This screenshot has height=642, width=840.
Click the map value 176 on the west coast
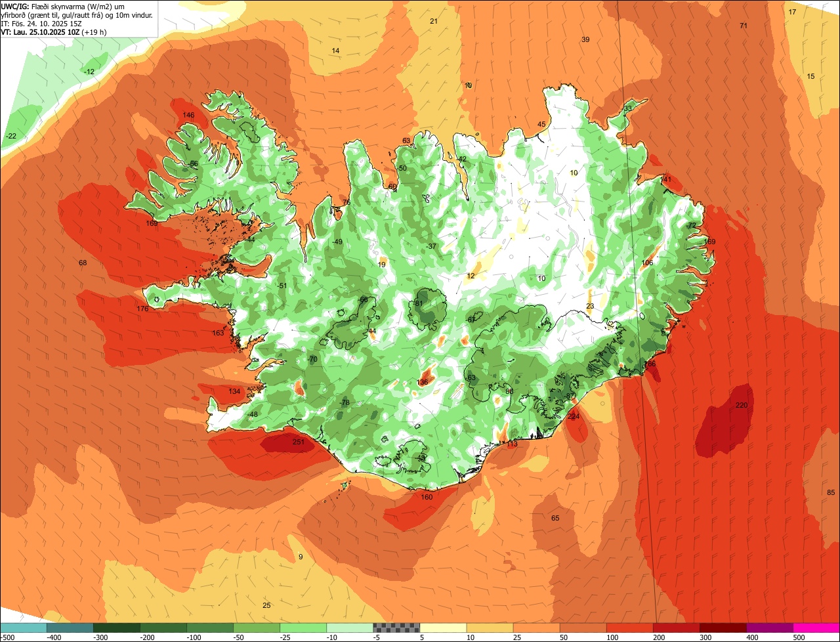pyautogui.click(x=142, y=309)
